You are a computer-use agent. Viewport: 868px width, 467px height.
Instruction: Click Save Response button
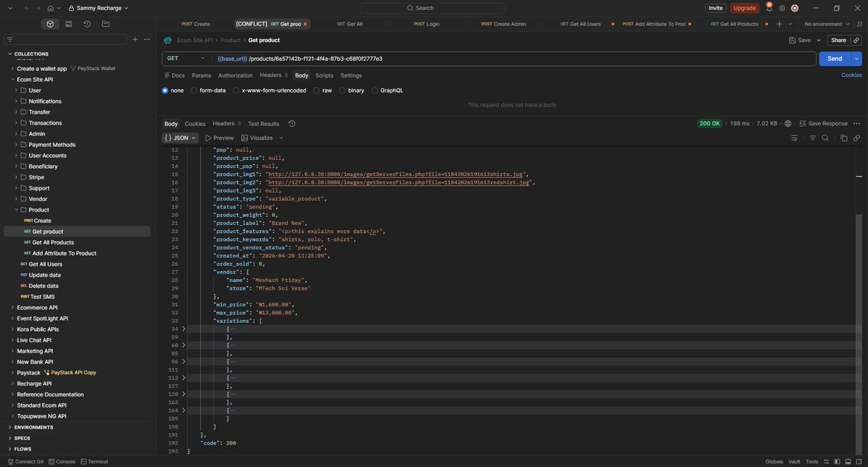[x=823, y=124]
